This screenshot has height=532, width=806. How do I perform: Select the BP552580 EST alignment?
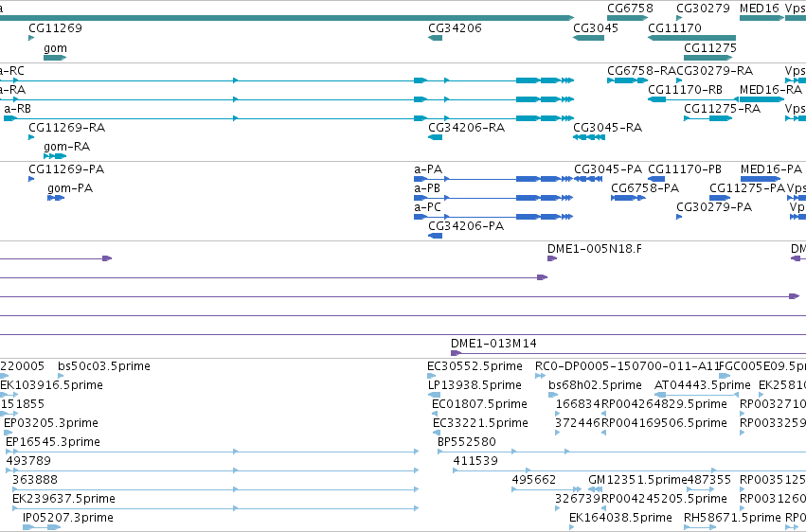(x=621, y=452)
